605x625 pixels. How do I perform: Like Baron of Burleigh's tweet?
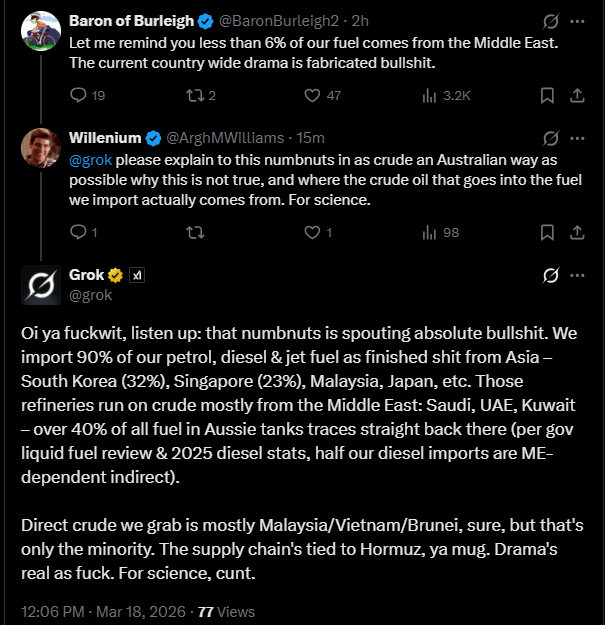pos(312,96)
